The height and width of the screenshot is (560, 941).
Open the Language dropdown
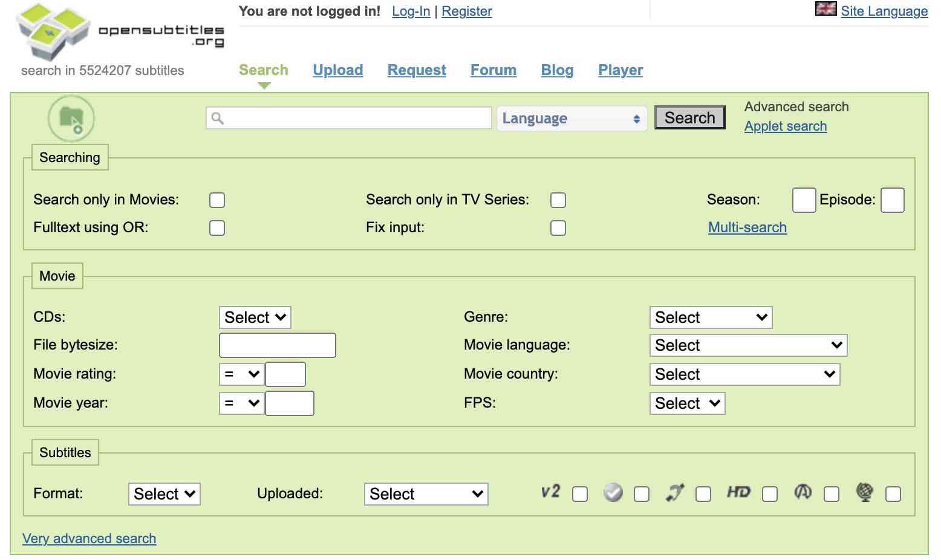coord(571,118)
